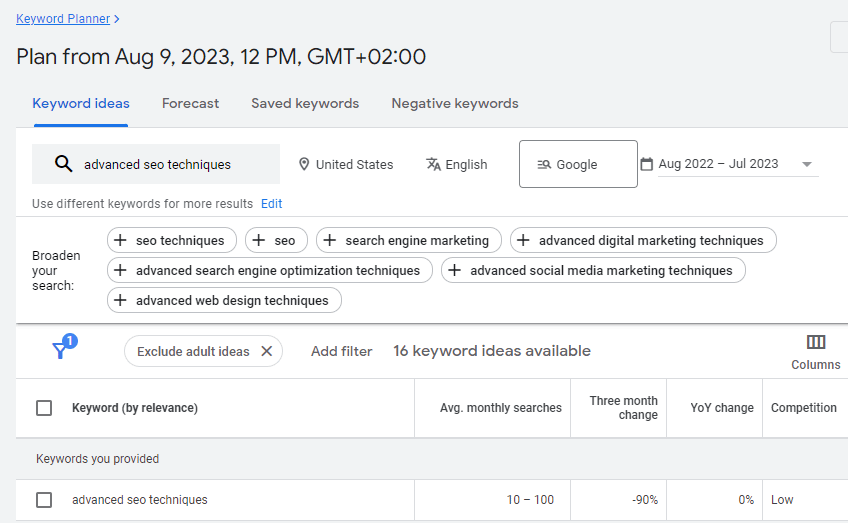Screen dimensions: 848x523
Task: Add advanced social media marketing techniques chip
Action: [593, 270]
